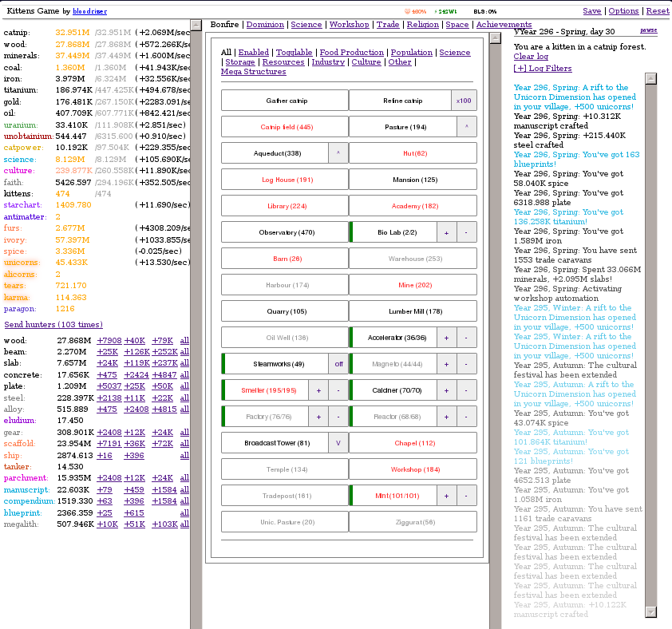
Task: Filter buildings by Mega Structures
Action: [x=253, y=72]
